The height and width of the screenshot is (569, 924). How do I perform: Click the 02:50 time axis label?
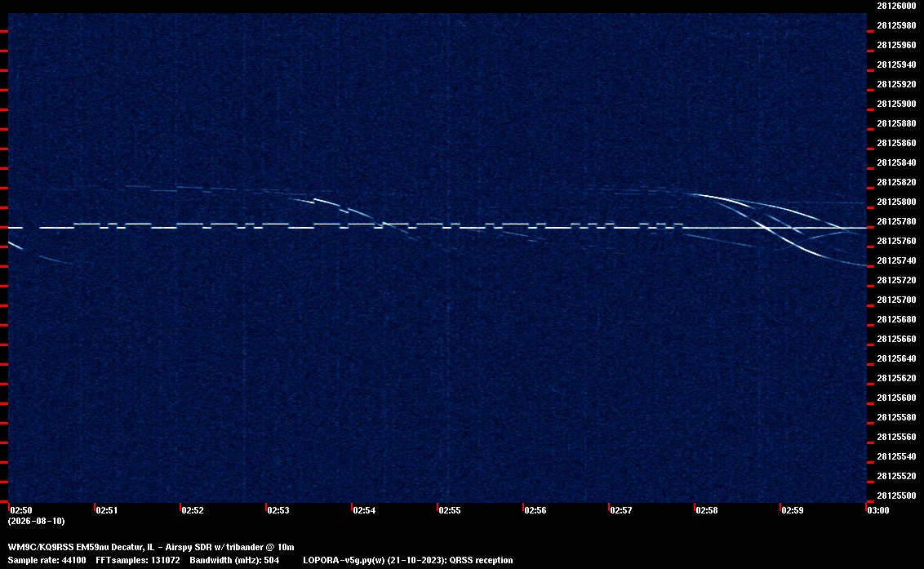tap(21, 510)
